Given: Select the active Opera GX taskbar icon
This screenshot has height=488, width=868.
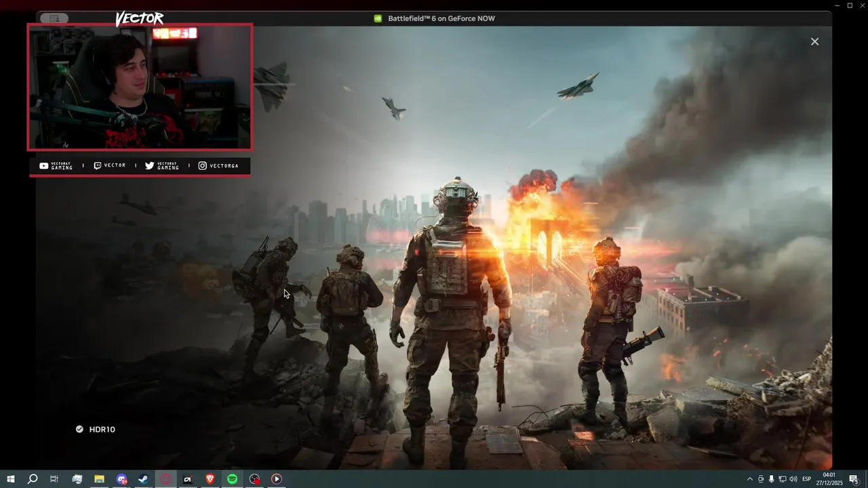Looking at the screenshot, I should (165, 479).
